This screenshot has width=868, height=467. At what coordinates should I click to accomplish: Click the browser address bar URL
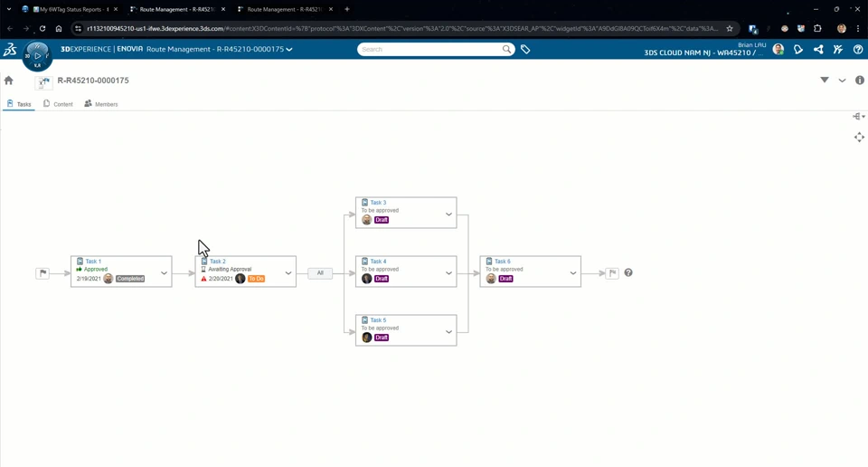pos(402,28)
